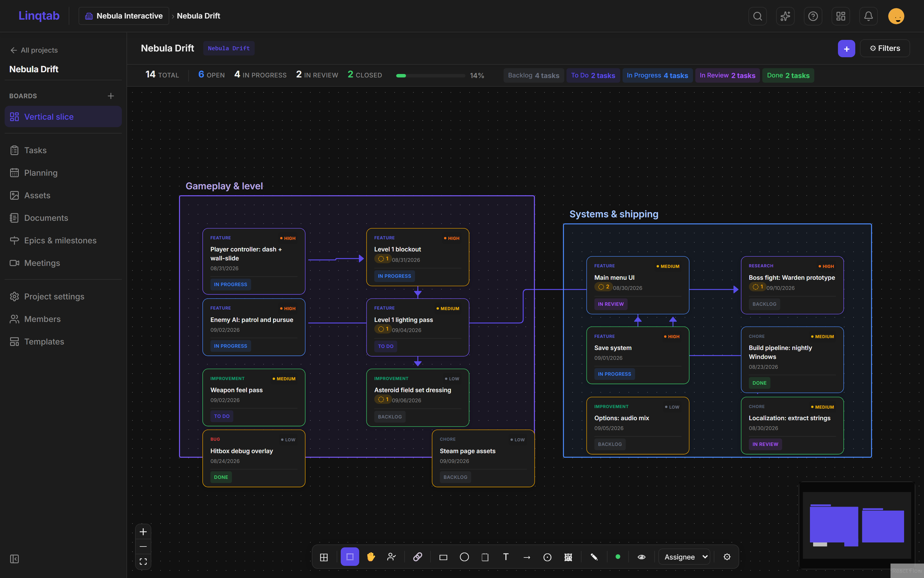Click 'Steam page assets' card title
Viewport: 924px width, 578px height.
coord(467,451)
